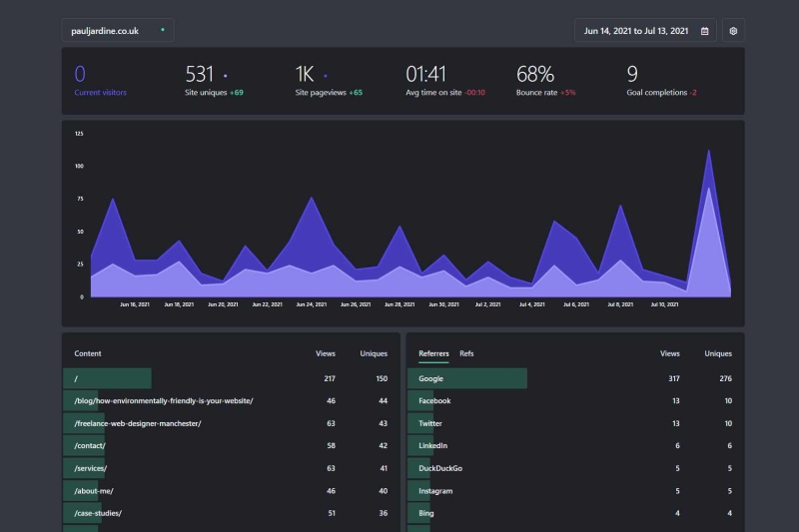
Task: Click the -00:10 avg time change value
Action: pyautogui.click(x=474, y=92)
